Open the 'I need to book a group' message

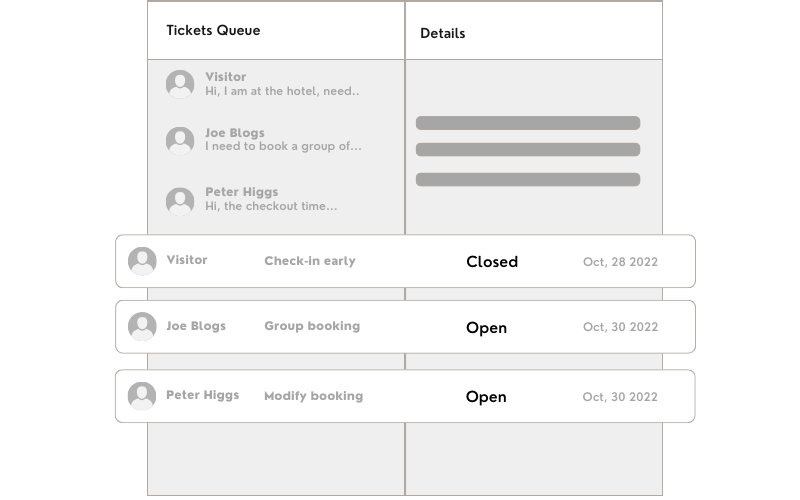pos(283,146)
